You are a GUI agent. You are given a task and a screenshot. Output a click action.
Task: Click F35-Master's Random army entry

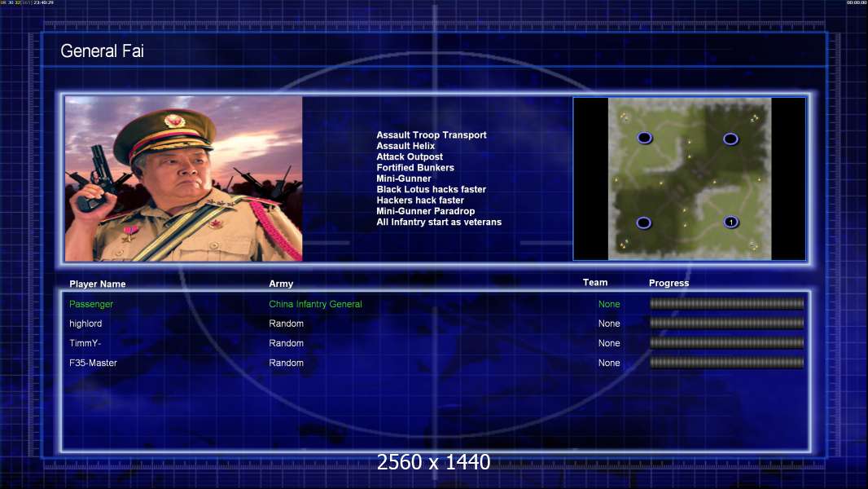[286, 363]
